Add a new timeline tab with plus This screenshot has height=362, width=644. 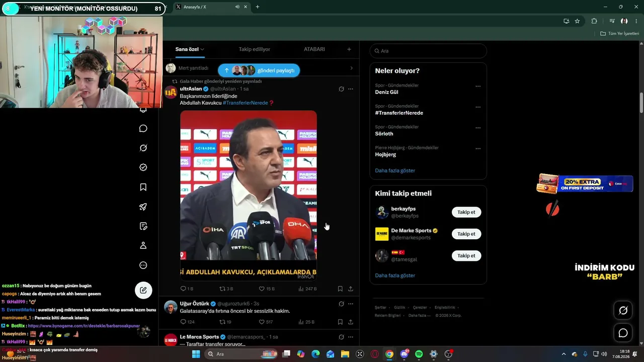coord(349,49)
